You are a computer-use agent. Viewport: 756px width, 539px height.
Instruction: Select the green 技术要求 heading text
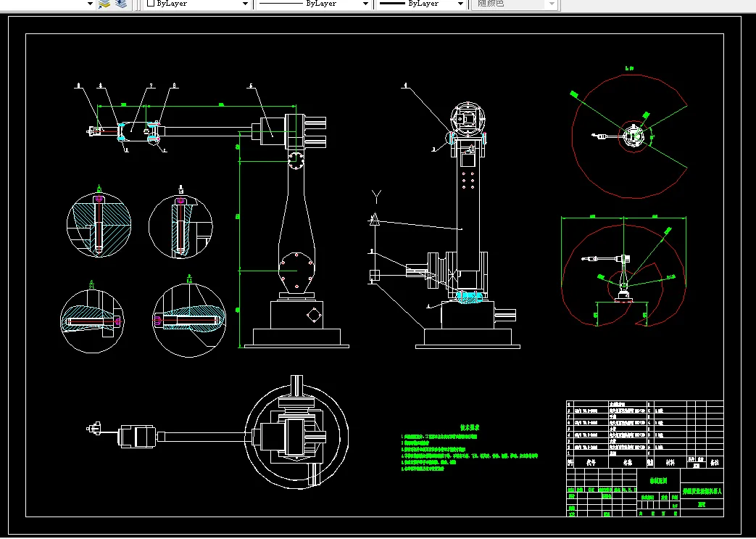click(469, 427)
